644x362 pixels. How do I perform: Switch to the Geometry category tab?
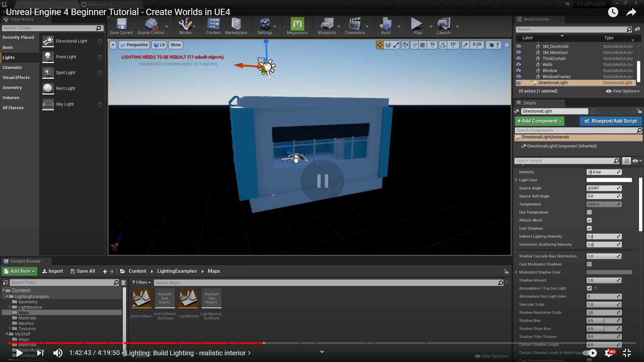point(12,87)
